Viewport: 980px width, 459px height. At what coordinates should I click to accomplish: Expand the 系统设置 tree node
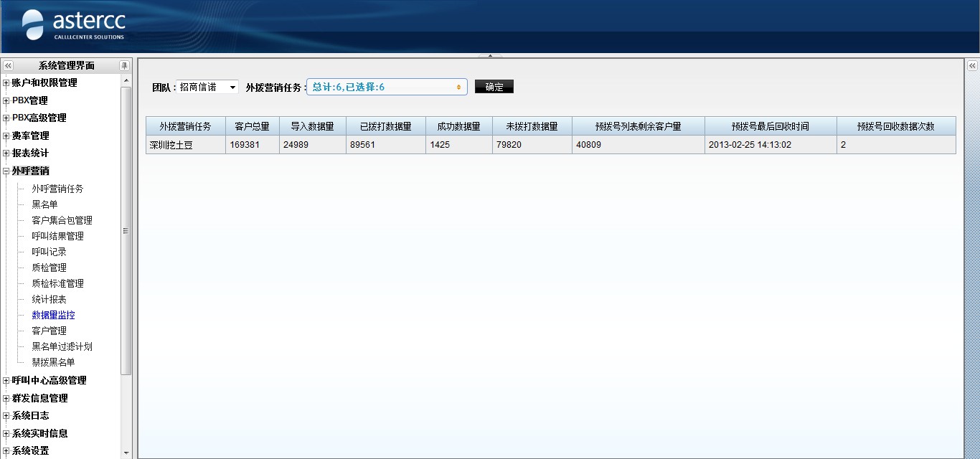click(x=6, y=451)
